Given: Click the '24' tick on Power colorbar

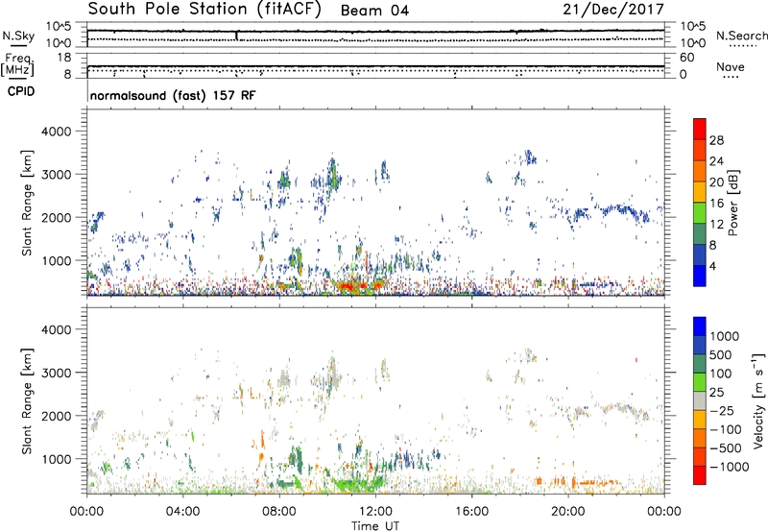Looking at the screenshot, I should [x=716, y=161].
